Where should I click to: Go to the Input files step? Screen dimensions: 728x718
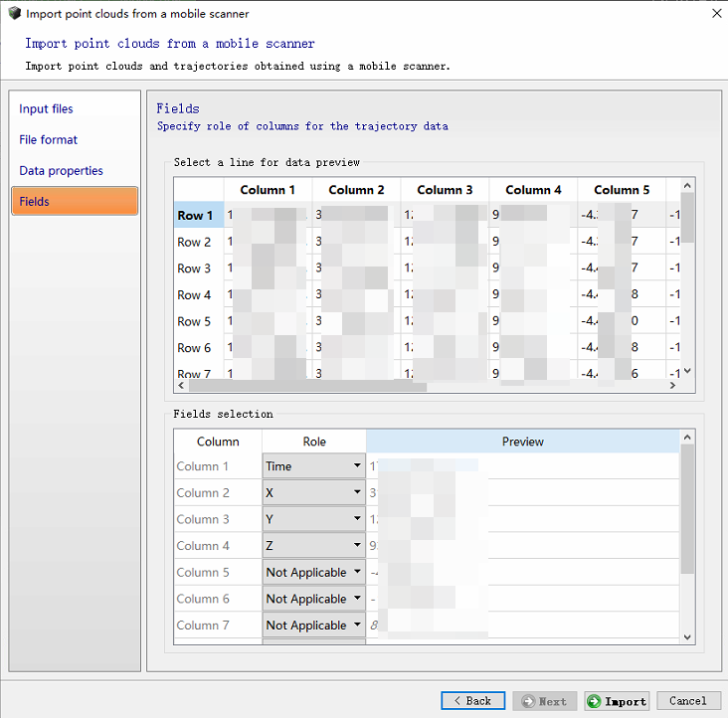point(46,108)
